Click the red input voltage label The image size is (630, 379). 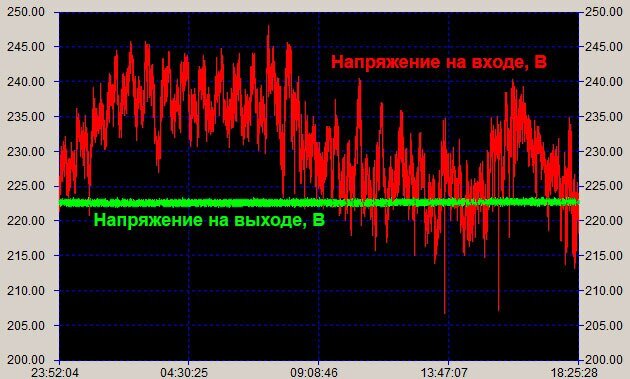(x=439, y=63)
